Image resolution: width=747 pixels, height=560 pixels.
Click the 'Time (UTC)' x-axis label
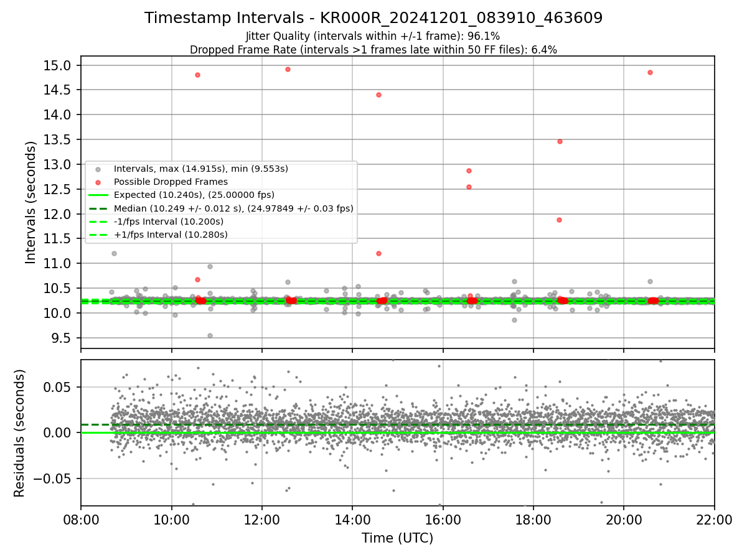coord(397,538)
